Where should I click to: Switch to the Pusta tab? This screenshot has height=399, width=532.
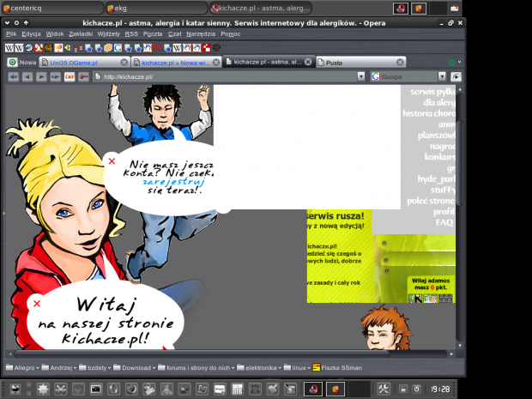(360, 63)
